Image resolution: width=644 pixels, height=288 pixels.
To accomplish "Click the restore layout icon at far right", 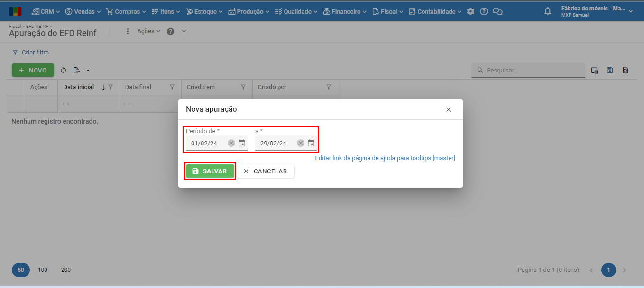I will point(626,70).
